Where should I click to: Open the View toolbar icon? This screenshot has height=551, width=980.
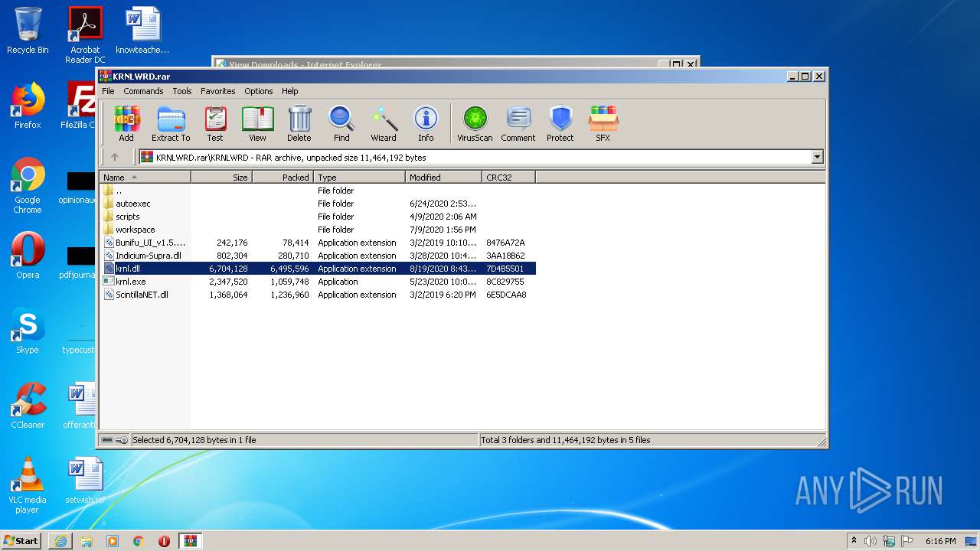pyautogui.click(x=257, y=124)
